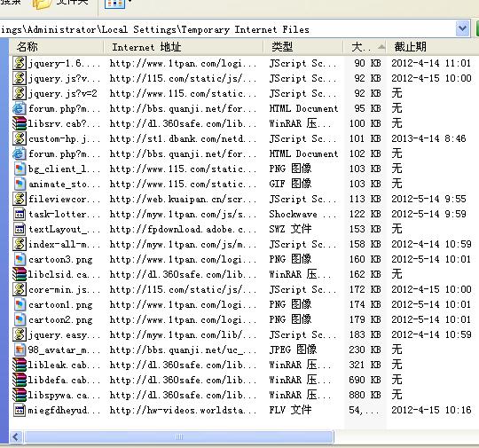Select the jquery.js?v=2 file name
Image resolution: width=479 pixels, height=448 pixels.
point(63,93)
